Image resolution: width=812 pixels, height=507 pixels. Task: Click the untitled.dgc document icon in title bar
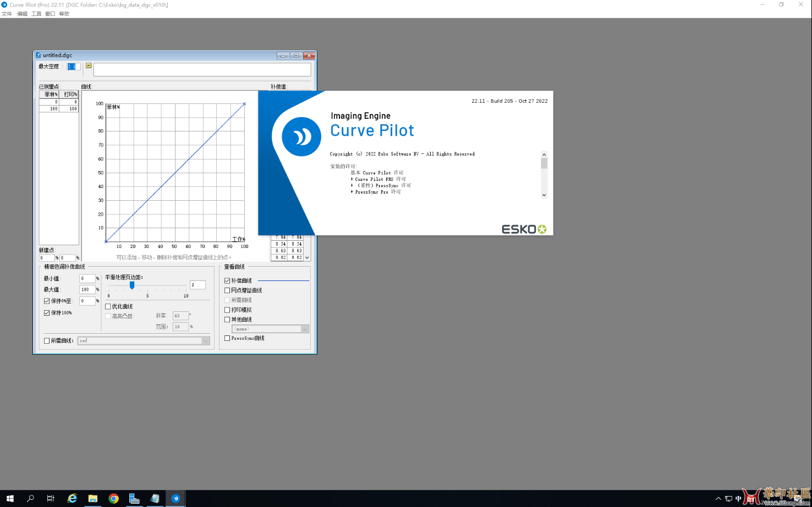click(38, 56)
